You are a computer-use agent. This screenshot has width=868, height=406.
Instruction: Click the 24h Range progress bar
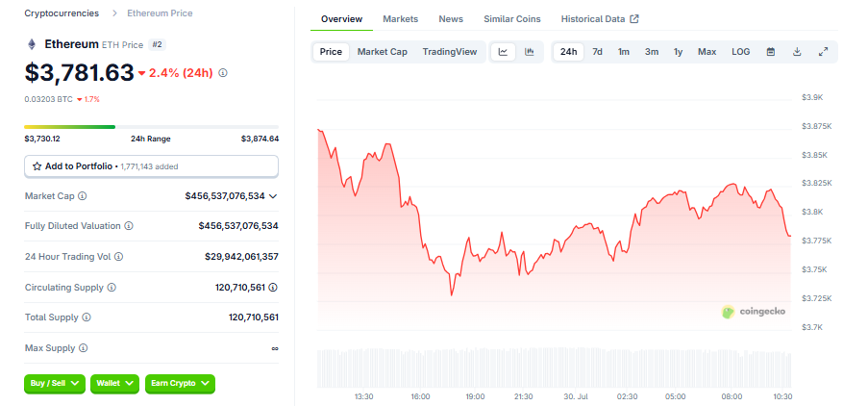[x=151, y=127]
